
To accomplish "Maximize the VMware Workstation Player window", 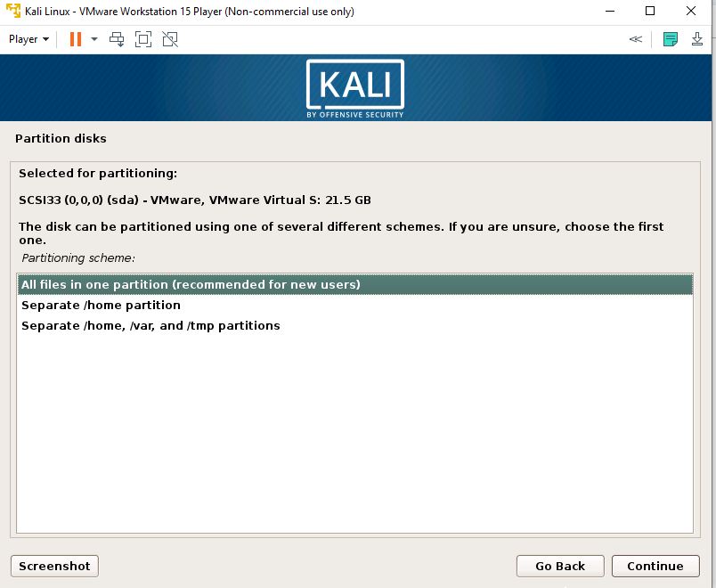I will (x=651, y=12).
